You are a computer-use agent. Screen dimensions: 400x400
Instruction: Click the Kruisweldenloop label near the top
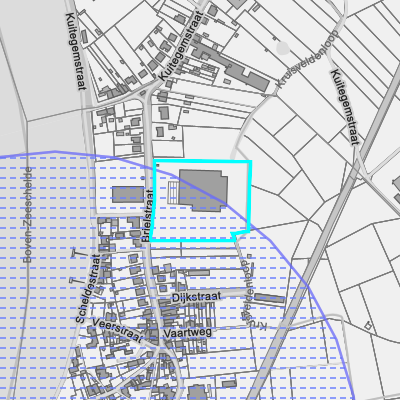[307, 60]
